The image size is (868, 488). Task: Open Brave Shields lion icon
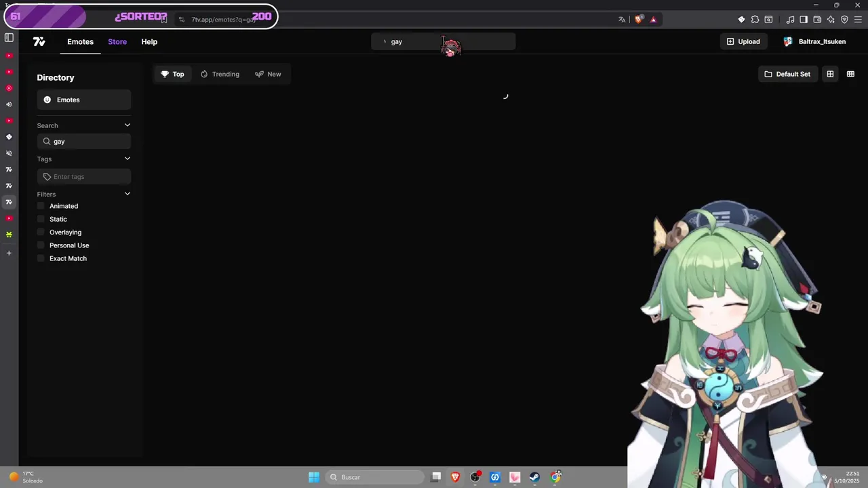coord(638,20)
